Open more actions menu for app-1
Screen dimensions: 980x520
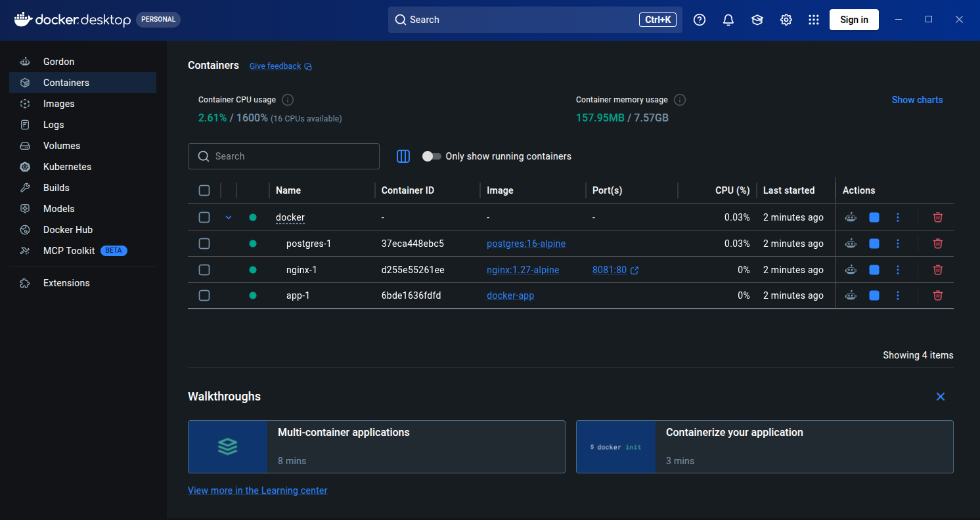[x=898, y=295]
